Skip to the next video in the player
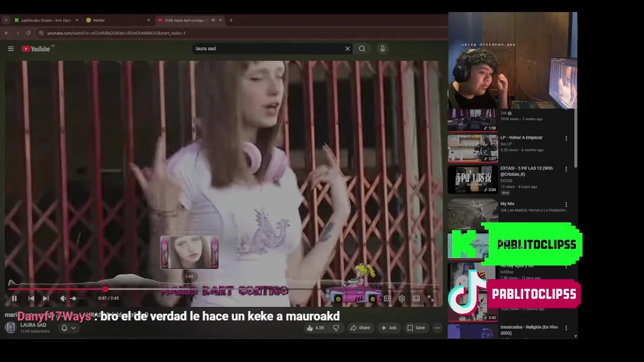644x362 pixels. click(46, 298)
